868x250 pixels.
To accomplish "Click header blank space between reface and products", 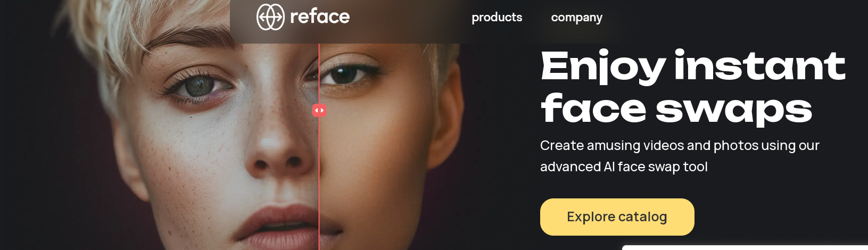I will [410, 17].
